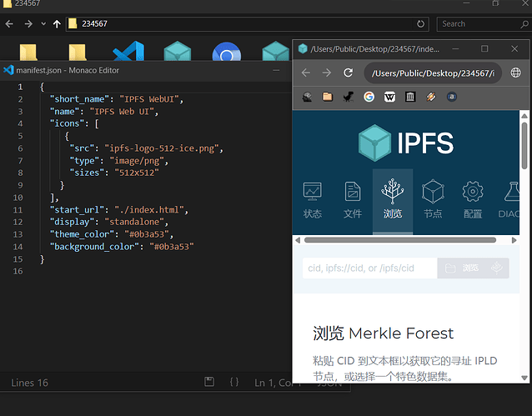Viewport: 532px width, 416px height.
Task: Click "ipfs-logo-512-ice.png" on line 6
Action: [x=162, y=148]
